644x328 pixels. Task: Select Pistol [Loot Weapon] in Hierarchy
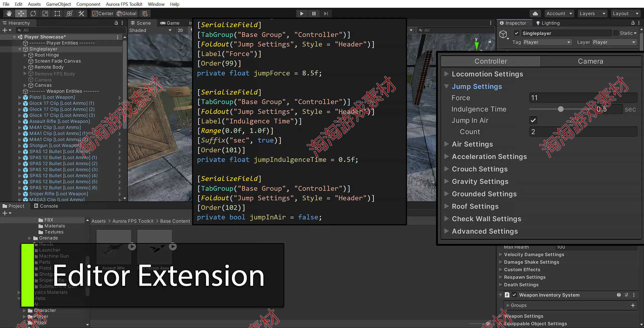(x=52, y=97)
